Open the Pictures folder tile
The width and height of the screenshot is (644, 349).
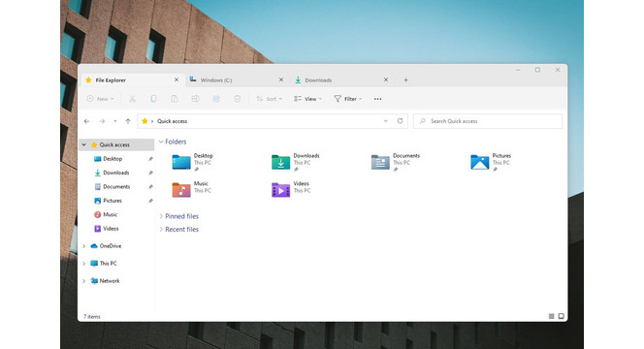[x=491, y=162]
